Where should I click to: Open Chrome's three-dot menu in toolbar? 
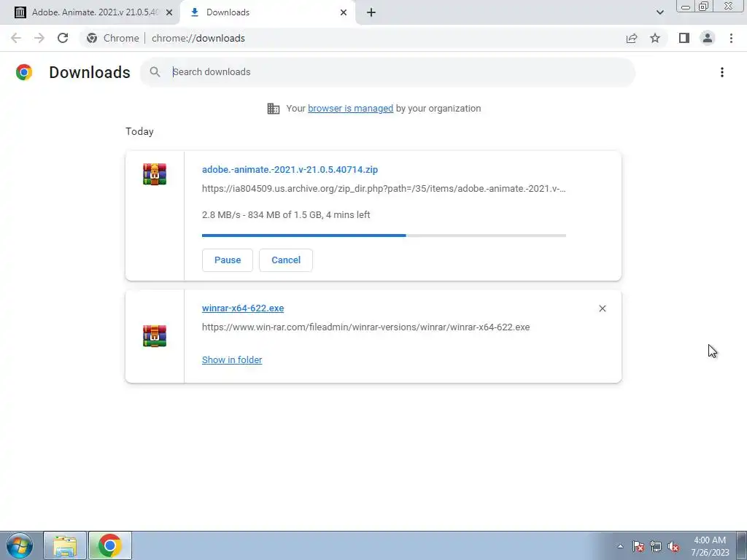(x=731, y=38)
